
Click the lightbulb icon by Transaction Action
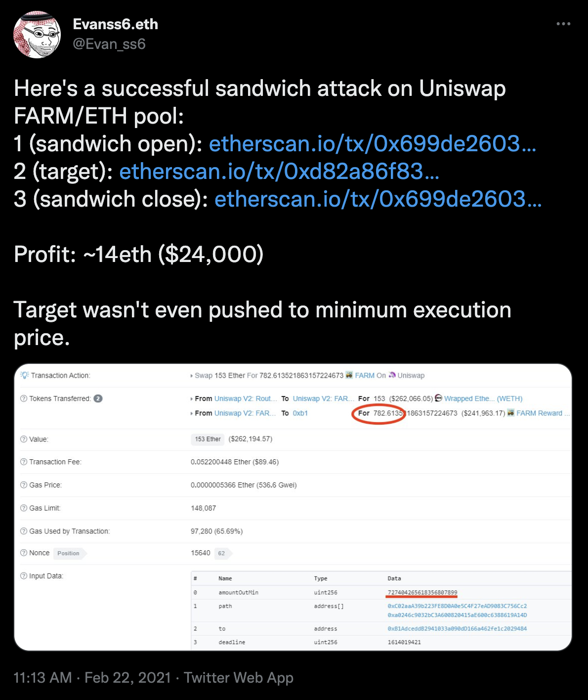click(x=25, y=375)
